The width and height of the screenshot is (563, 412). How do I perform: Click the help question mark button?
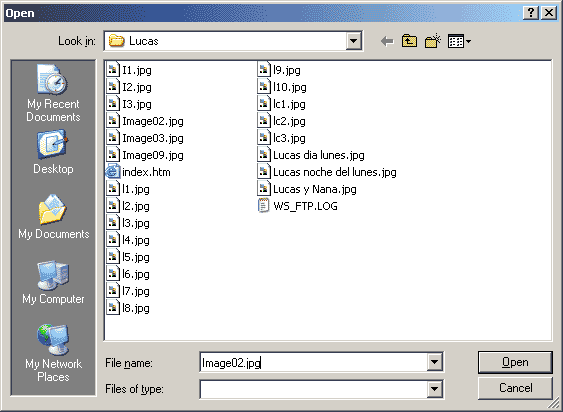pos(530,13)
